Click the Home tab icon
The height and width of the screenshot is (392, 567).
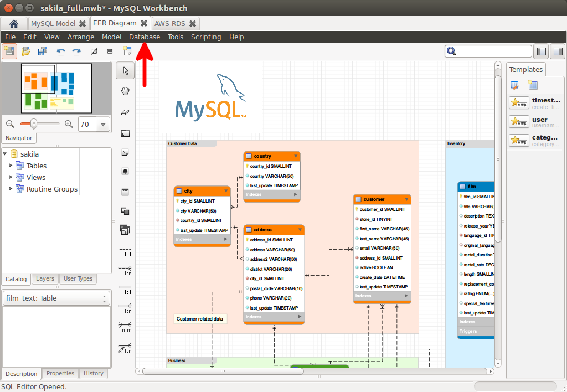14,24
